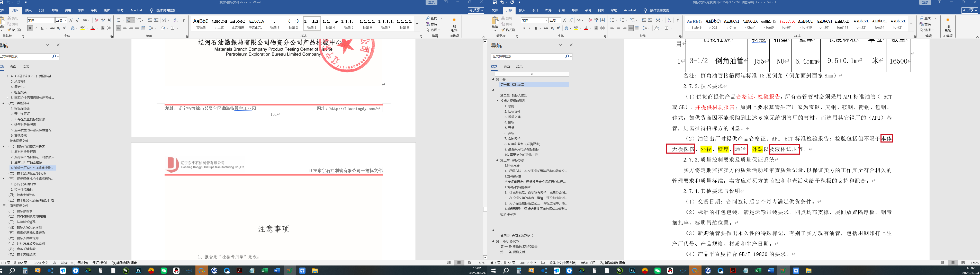Toggle character shading in right Word window

(596, 28)
